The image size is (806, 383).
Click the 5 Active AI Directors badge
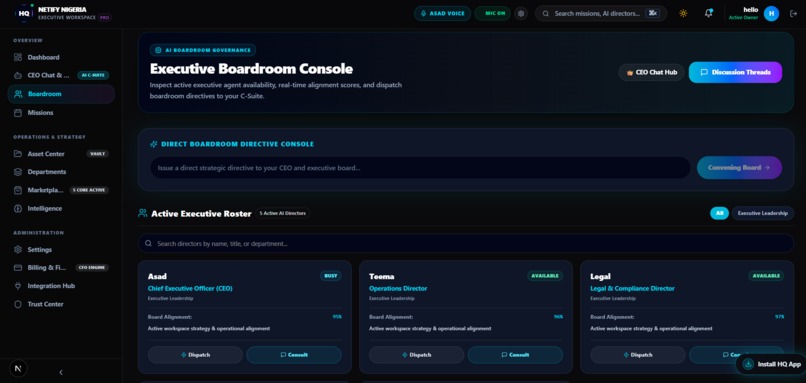[x=282, y=213]
